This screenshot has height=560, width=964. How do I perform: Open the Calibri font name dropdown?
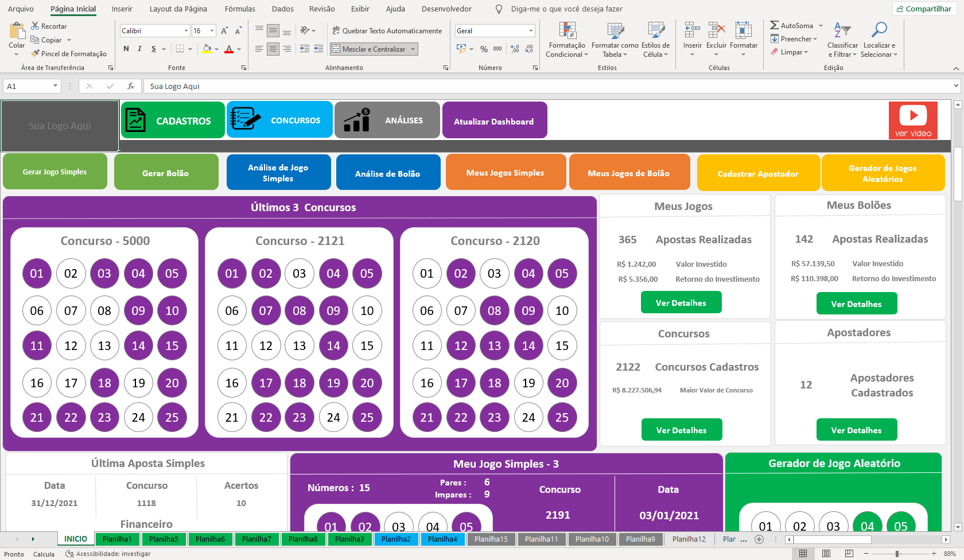186,30
